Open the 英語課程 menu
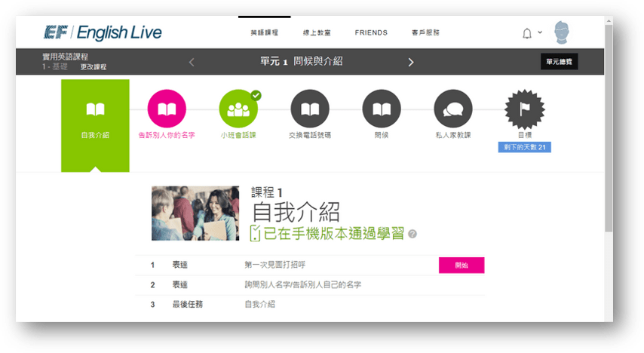 264,33
